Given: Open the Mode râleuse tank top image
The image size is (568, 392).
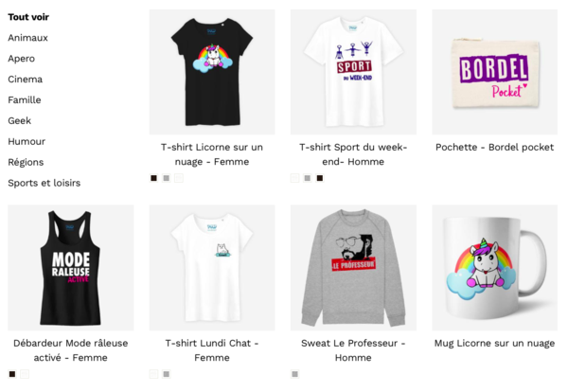Looking at the screenshot, I should (71, 268).
